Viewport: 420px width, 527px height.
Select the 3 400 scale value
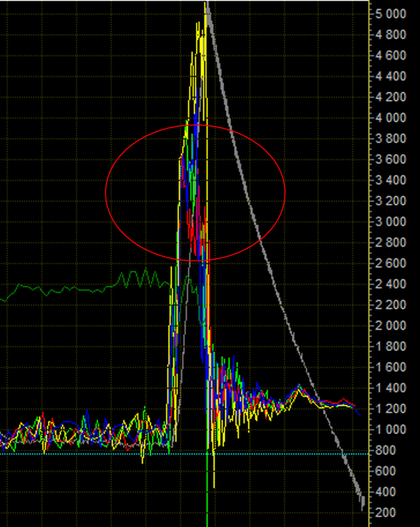point(392,181)
